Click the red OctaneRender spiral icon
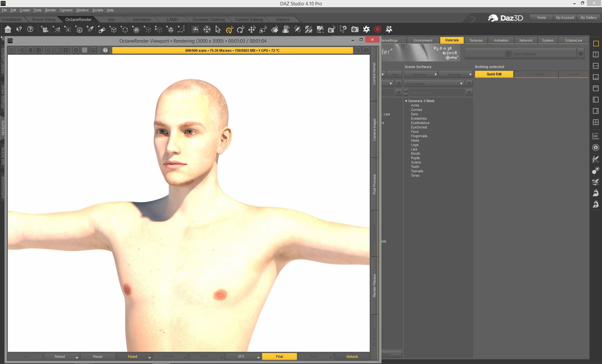The image size is (602, 364). click(378, 29)
